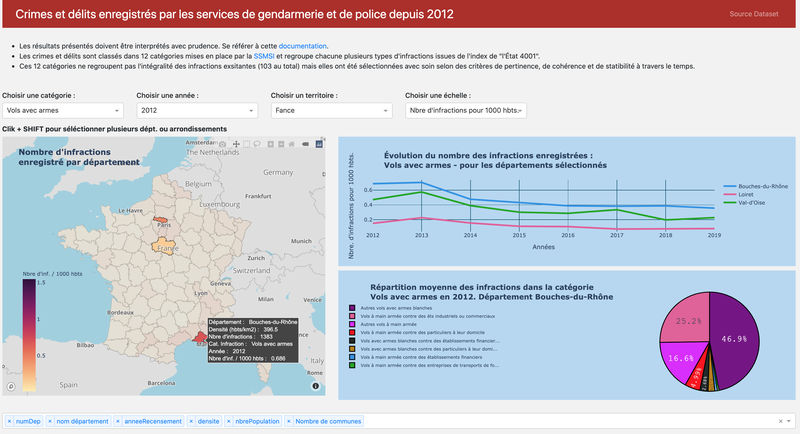The width and height of the screenshot is (800, 434).
Task: Open the year dropdown showing 2012
Action: coord(197,111)
